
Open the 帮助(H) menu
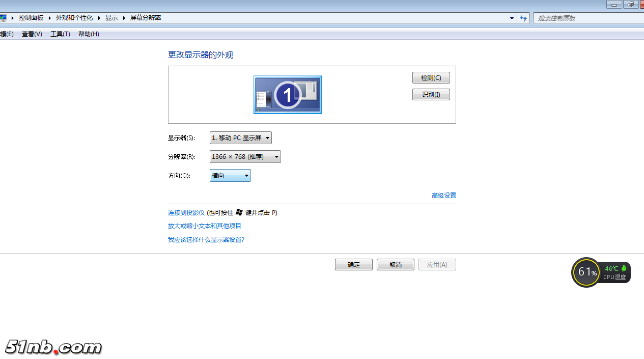click(89, 34)
